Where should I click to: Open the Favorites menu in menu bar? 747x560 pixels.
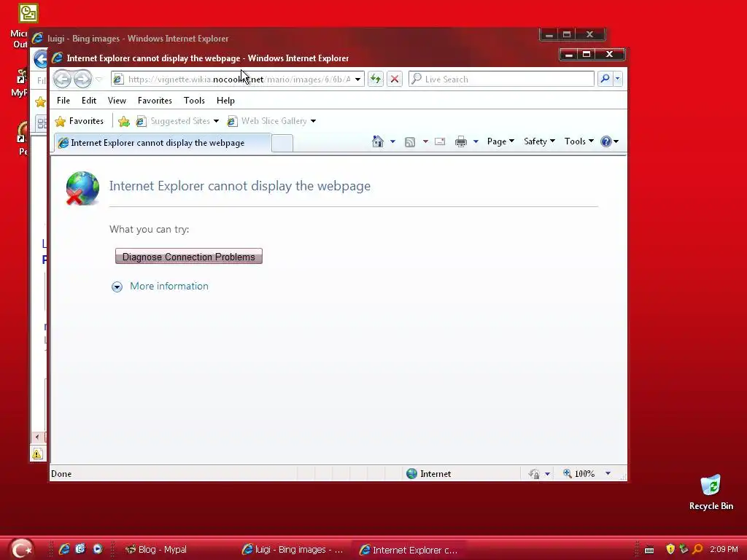pyautogui.click(x=155, y=101)
